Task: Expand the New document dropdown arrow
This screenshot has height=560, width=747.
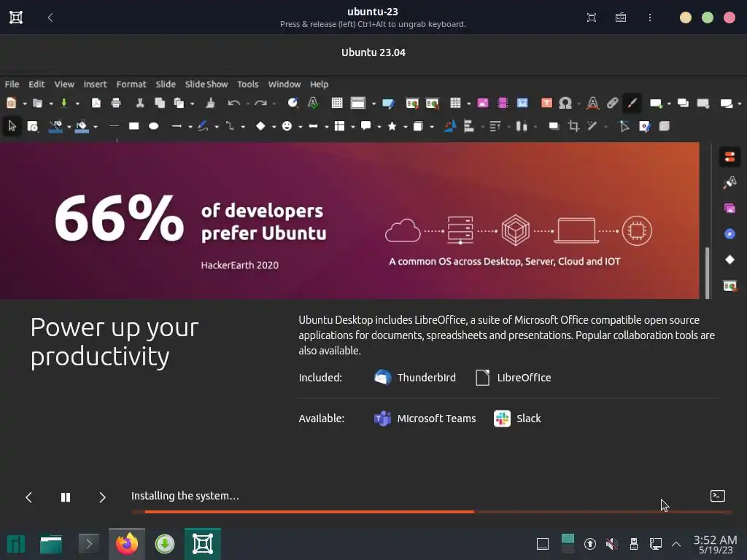Action: 24,104
